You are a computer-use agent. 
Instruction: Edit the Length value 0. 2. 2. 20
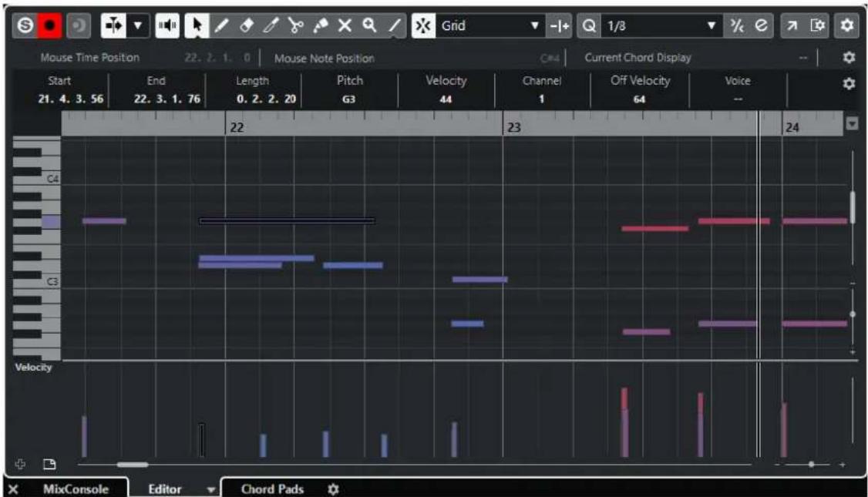(266, 99)
